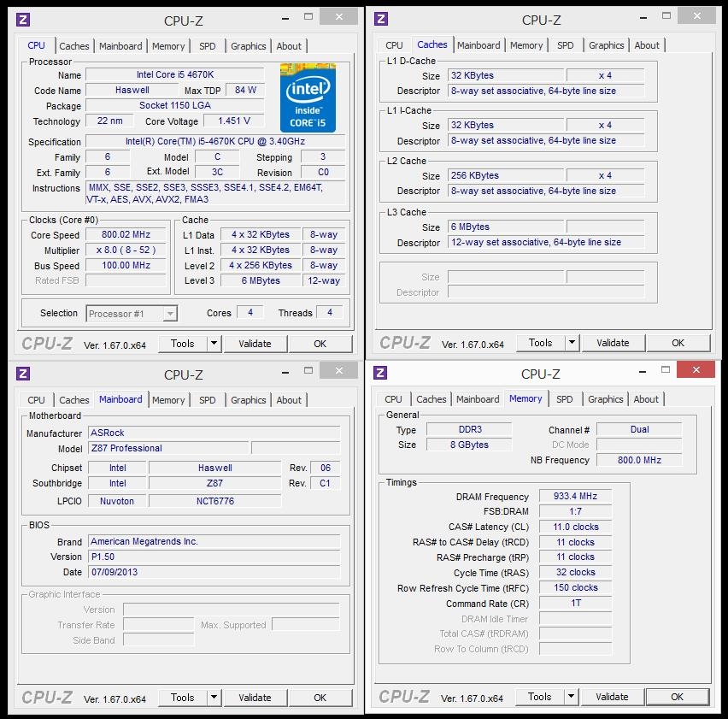Open the Tools dropdown arrow in the CPU window
This screenshot has height=719, width=728.
point(214,344)
